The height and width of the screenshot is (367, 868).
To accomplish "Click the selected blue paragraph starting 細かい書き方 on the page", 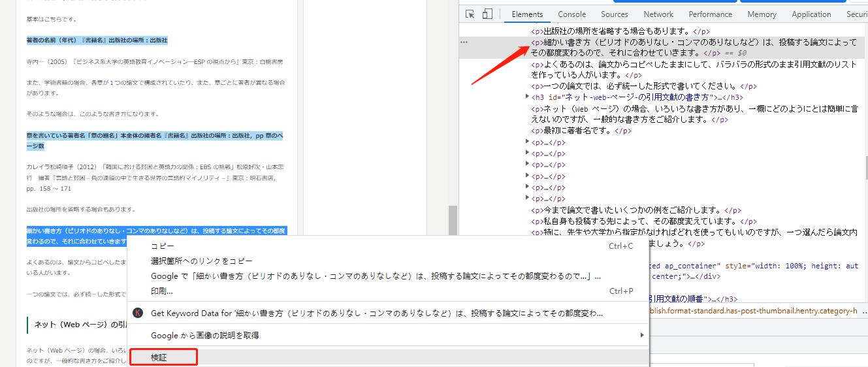I will (x=155, y=236).
